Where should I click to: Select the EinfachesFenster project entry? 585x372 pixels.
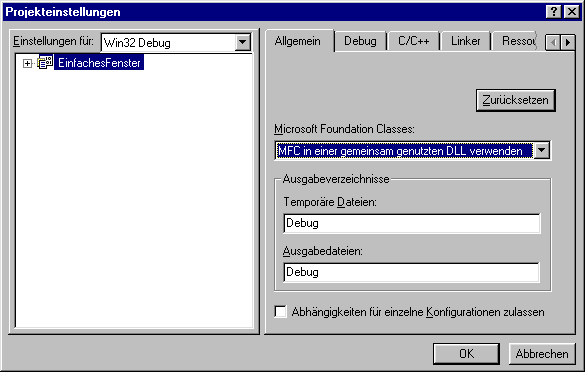click(99, 63)
